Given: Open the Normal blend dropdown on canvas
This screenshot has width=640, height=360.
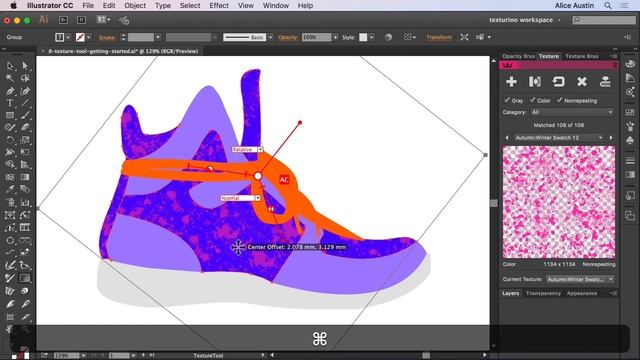Looking at the screenshot, I should pyautogui.click(x=240, y=198).
